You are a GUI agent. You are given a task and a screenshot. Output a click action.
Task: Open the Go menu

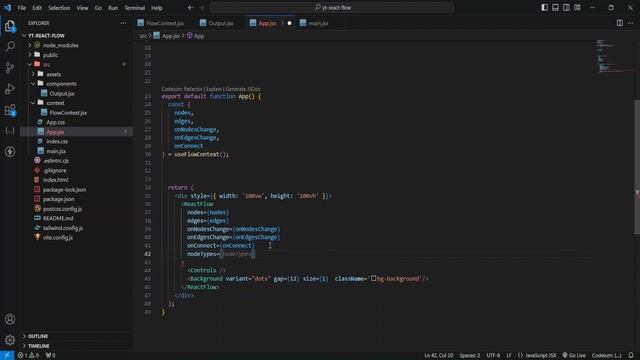point(98,8)
